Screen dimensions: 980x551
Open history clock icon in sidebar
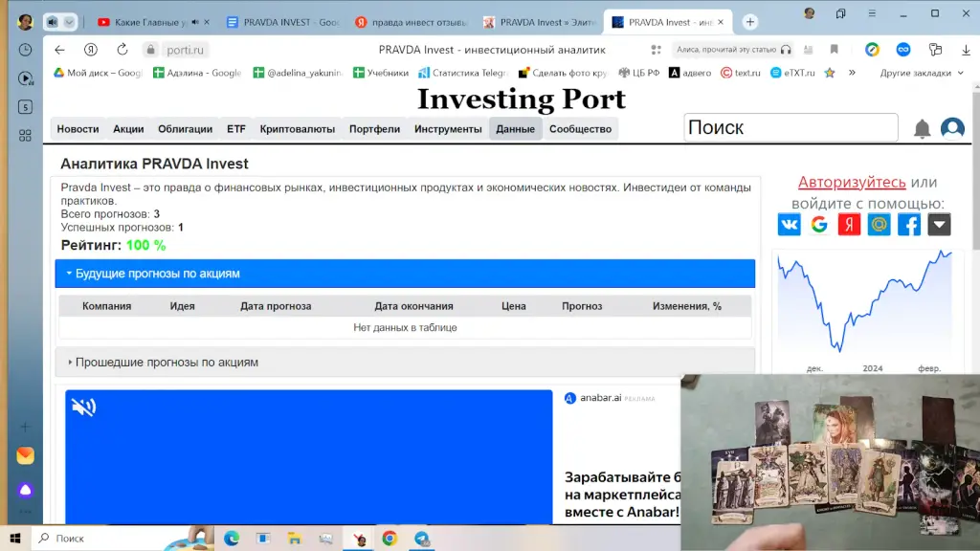pos(25,50)
